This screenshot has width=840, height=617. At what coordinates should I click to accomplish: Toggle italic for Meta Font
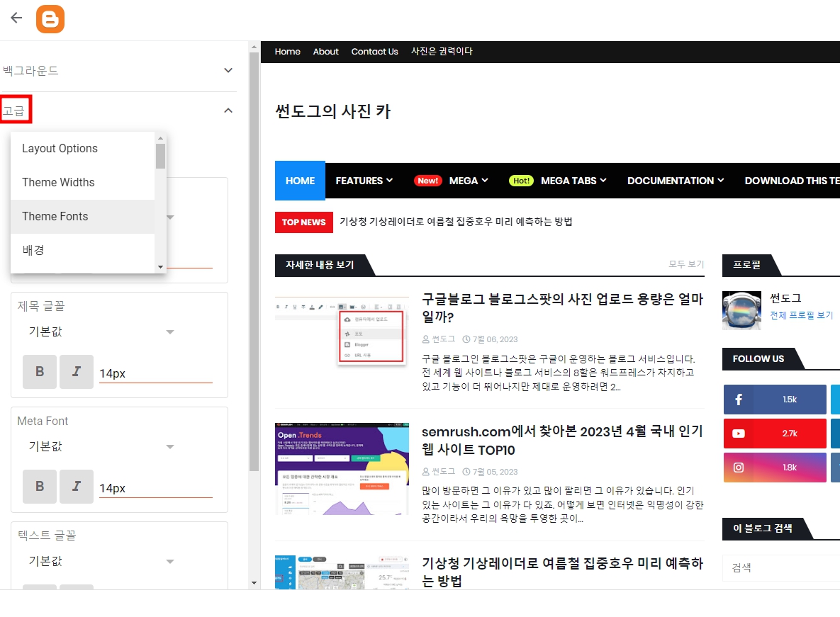coord(77,487)
